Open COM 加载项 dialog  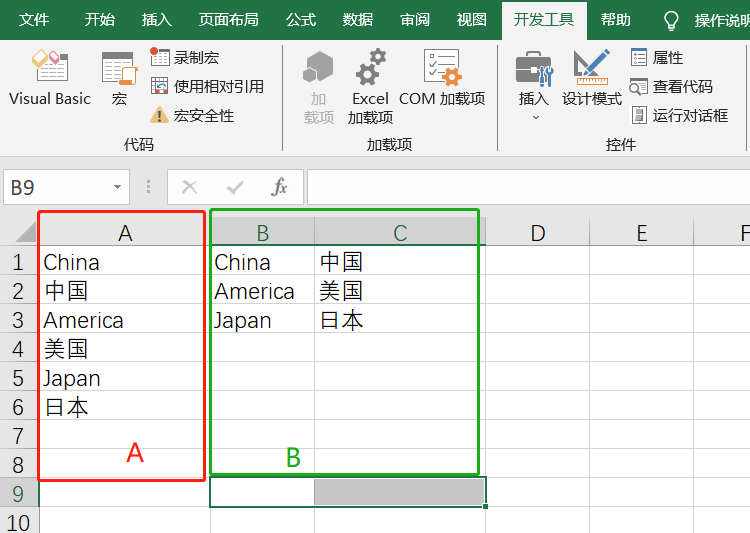442,78
